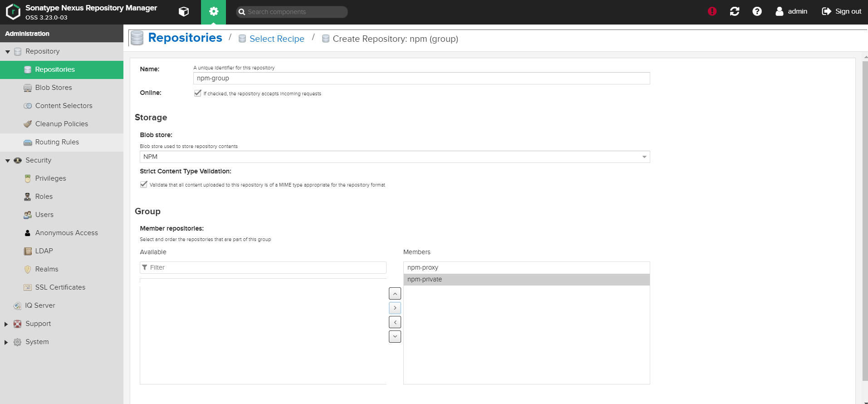Click the add-to-members right arrow
The image size is (868, 404).
395,308
